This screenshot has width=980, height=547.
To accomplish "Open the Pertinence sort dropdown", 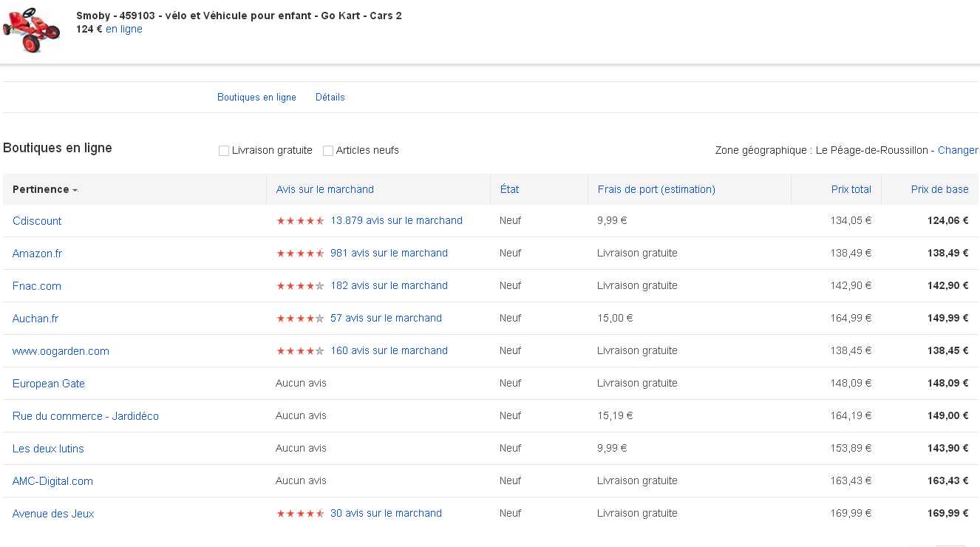I will coord(44,189).
